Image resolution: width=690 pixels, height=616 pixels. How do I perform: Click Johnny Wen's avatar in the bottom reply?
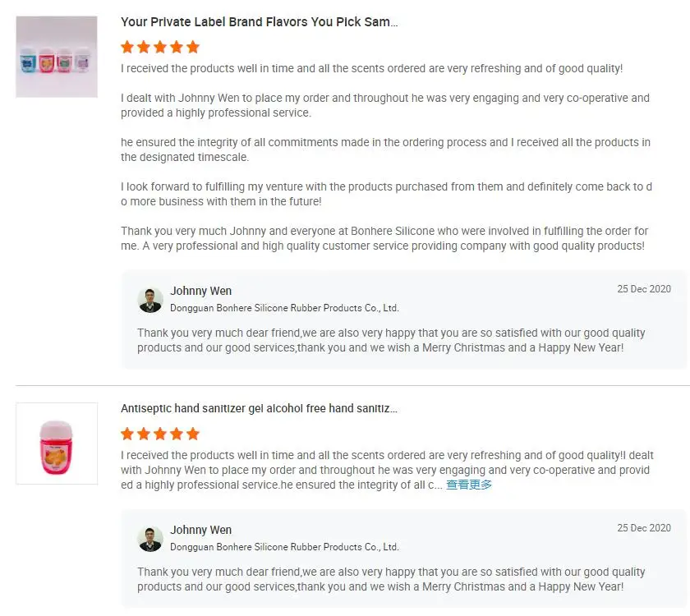[x=150, y=539]
